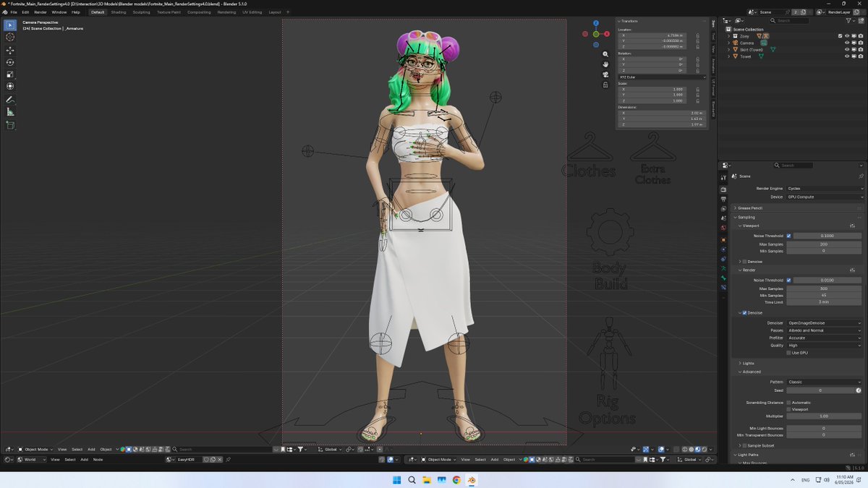The height and width of the screenshot is (488, 868).
Task: Select the Cursor tool in toolbar
Action: (x=10, y=37)
